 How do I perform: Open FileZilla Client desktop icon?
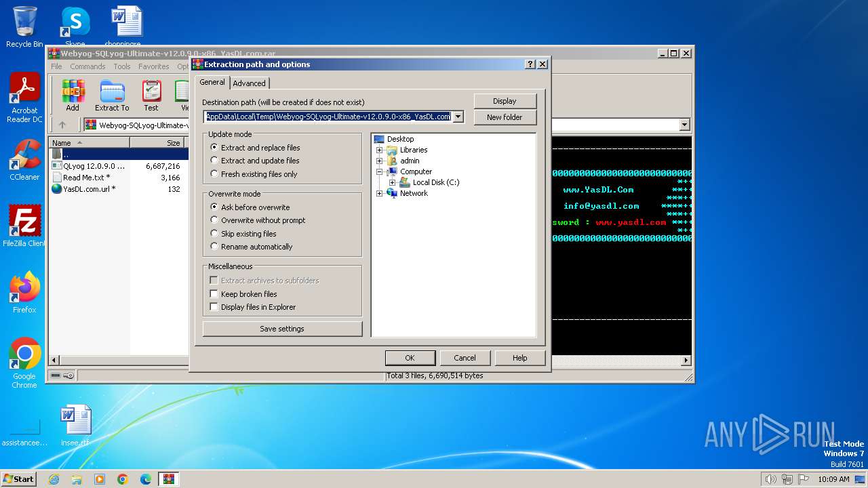24,226
